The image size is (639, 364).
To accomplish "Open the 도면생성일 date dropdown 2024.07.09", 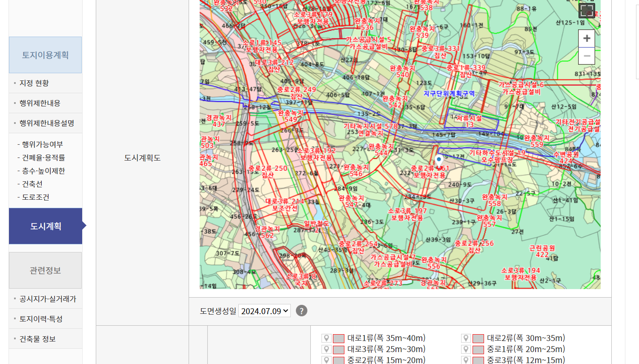I will click(x=264, y=311).
